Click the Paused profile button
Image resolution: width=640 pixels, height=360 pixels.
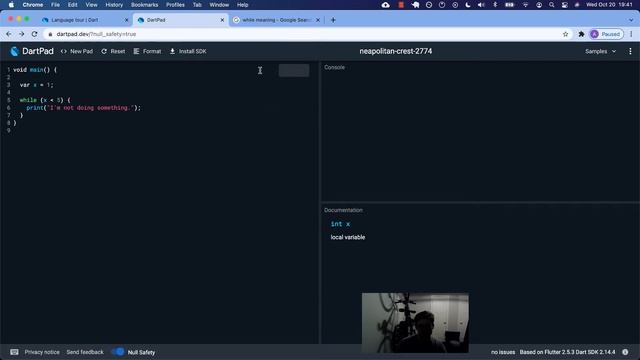pyautogui.click(x=606, y=34)
